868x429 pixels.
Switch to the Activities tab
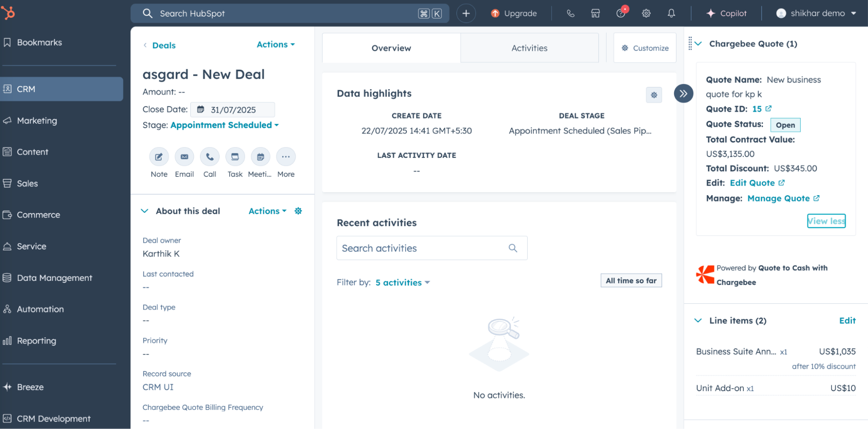pos(529,48)
